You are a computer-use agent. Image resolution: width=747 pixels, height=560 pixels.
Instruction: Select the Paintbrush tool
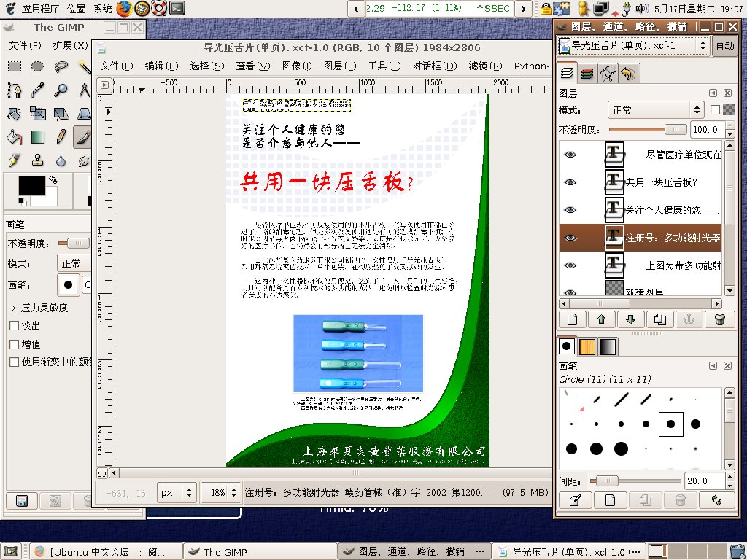[x=83, y=137]
